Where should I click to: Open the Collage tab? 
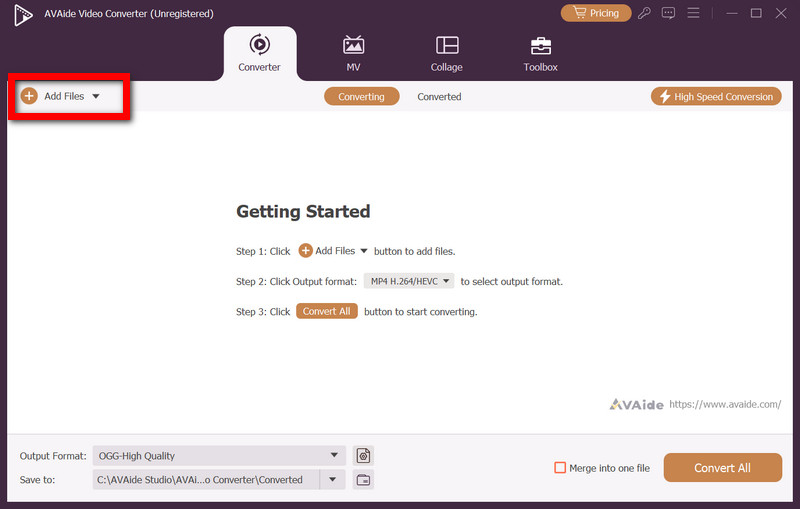tap(446, 54)
